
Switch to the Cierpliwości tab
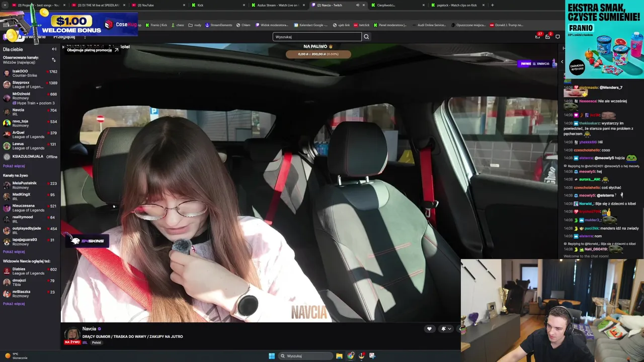[397, 5]
